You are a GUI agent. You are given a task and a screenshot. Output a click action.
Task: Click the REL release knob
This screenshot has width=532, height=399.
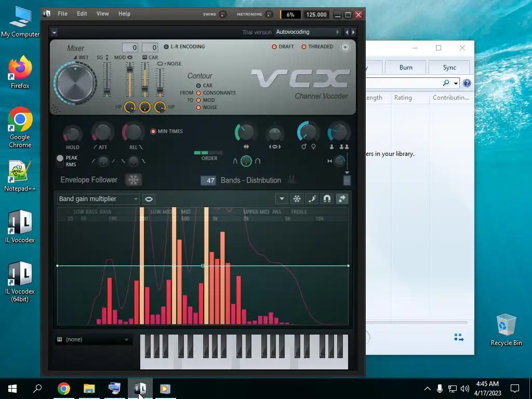[133, 131]
